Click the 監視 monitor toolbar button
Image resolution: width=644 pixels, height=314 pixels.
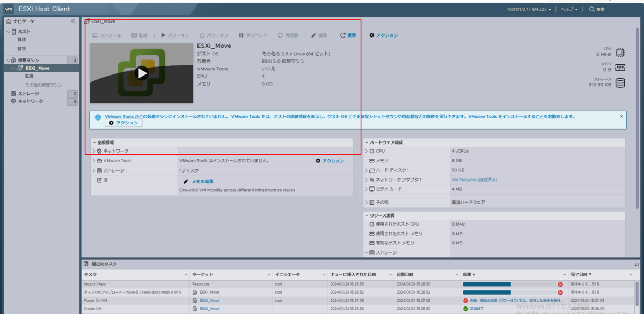(x=139, y=35)
